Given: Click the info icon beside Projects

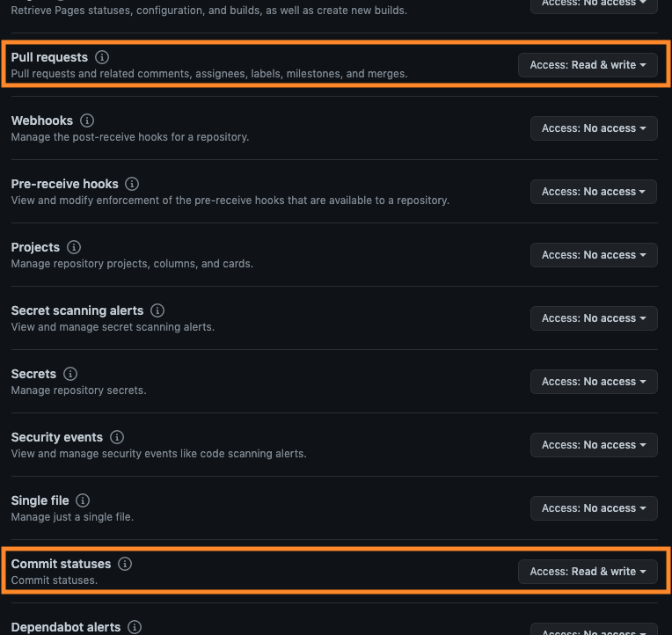Looking at the screenshot, I should 74,247.
